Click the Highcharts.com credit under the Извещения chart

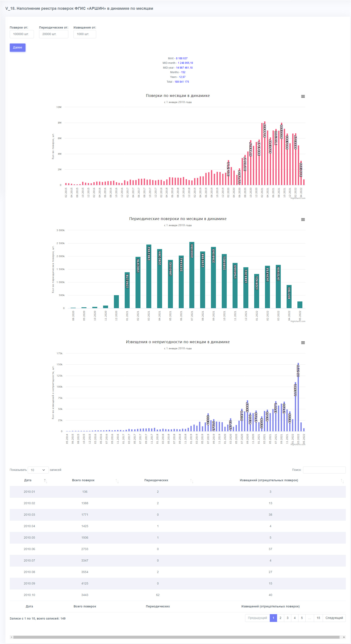tap(298, 444)
